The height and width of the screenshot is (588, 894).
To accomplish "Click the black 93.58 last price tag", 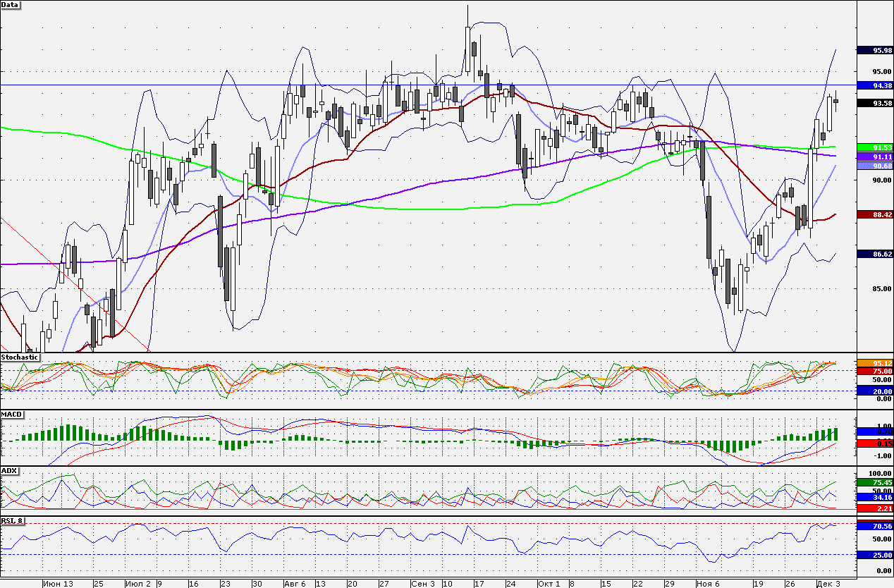I will point(874,103).
